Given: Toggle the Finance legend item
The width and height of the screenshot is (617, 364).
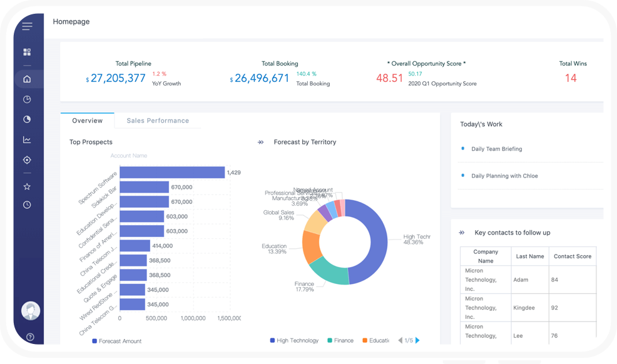Looking at the screenshot, I should click(340, 340).
